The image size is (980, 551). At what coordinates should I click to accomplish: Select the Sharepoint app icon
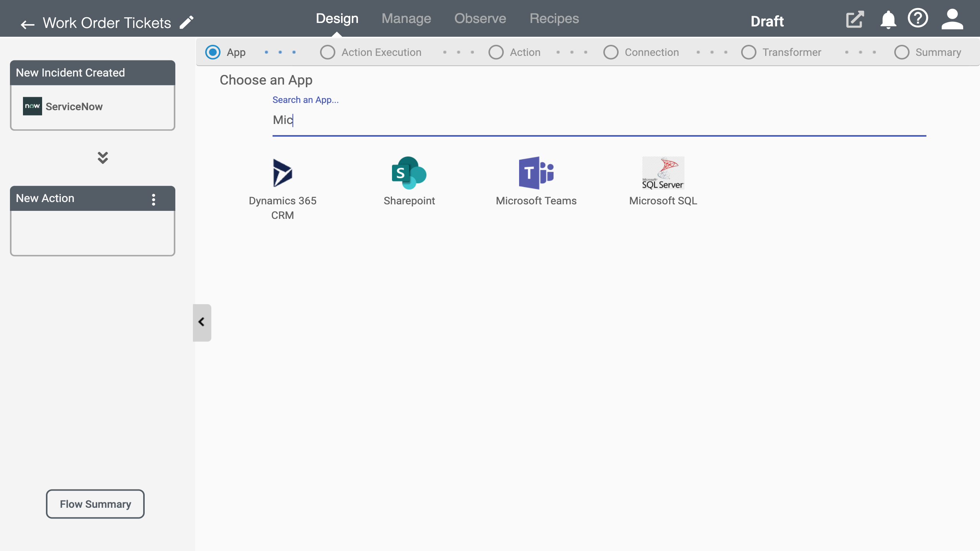tap(409, 173)
